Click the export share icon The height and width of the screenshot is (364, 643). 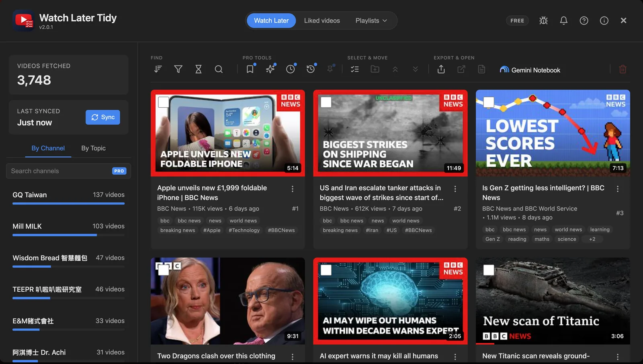[441, 69]
